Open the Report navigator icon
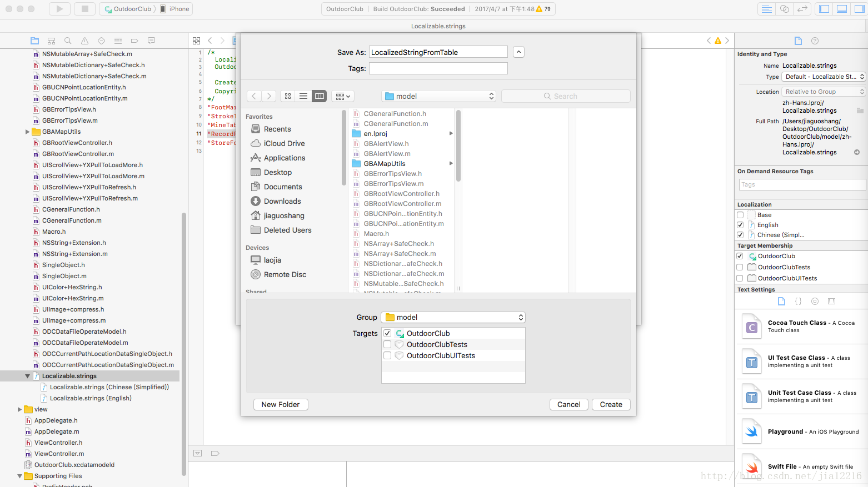 (151, 41)
